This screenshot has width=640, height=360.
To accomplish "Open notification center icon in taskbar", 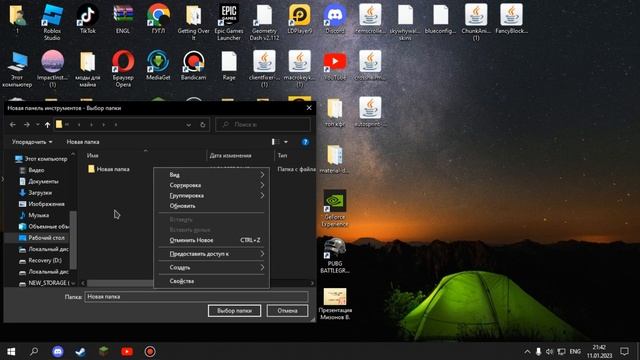I will coord(624,351).
